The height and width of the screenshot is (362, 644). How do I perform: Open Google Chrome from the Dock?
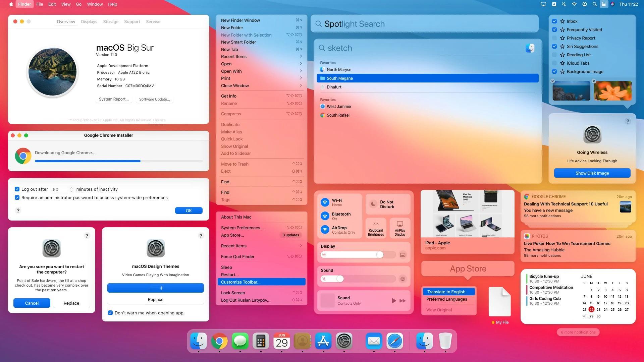219,341
